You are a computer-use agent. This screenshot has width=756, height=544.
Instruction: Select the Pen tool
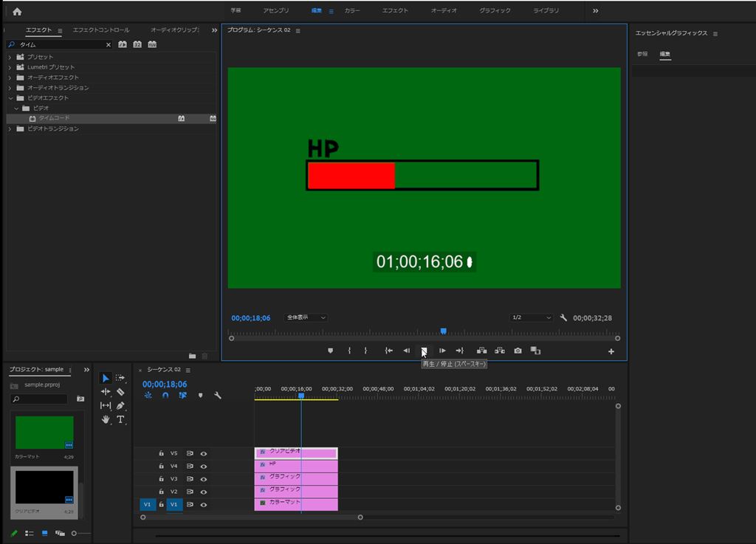(120, 405)
